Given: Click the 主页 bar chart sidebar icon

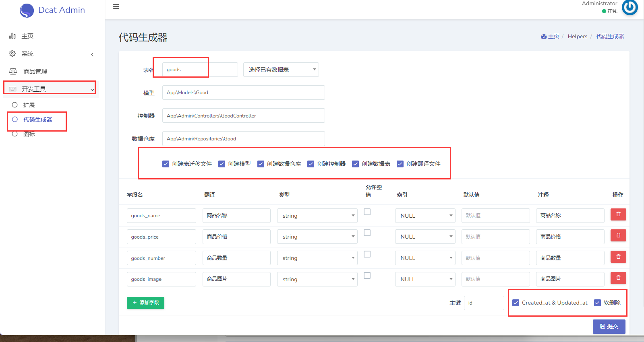Looking at the screenshot, I should [12, 36].
